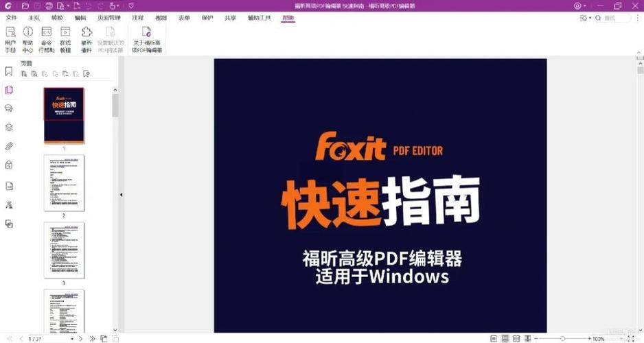Select page 1 thumbnail
This screenshot has height=343, width=644.
[x=64, y=116]
